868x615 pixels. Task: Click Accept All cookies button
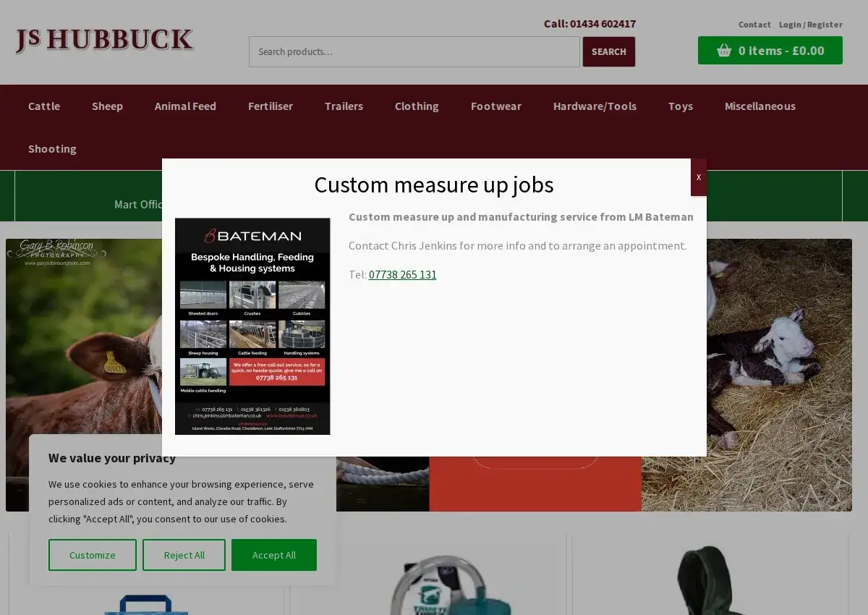274,555
